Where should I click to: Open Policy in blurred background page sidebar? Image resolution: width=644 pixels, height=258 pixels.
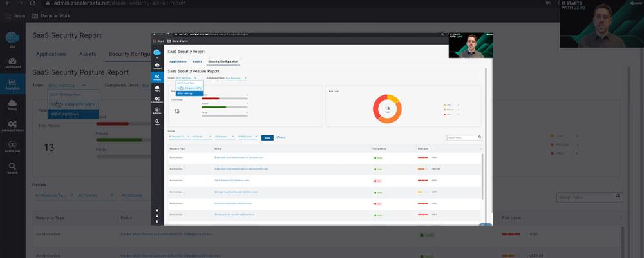click(x=12, y=105)
